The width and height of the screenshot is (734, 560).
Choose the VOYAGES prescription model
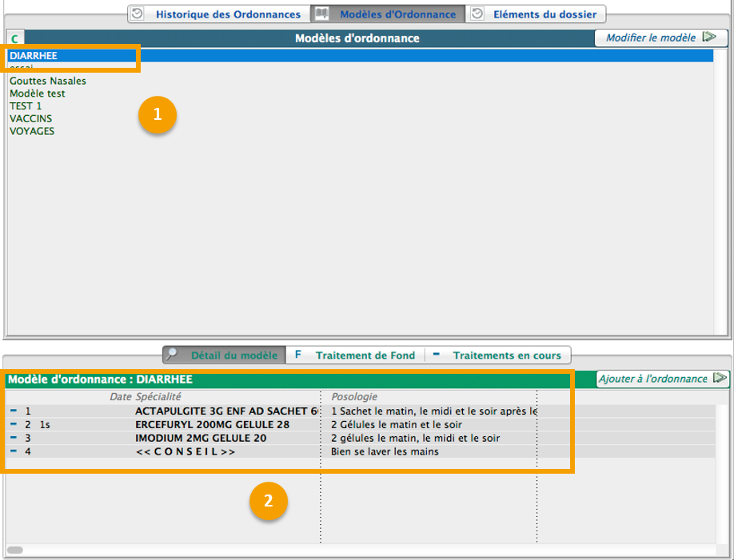tap(32, 131)
